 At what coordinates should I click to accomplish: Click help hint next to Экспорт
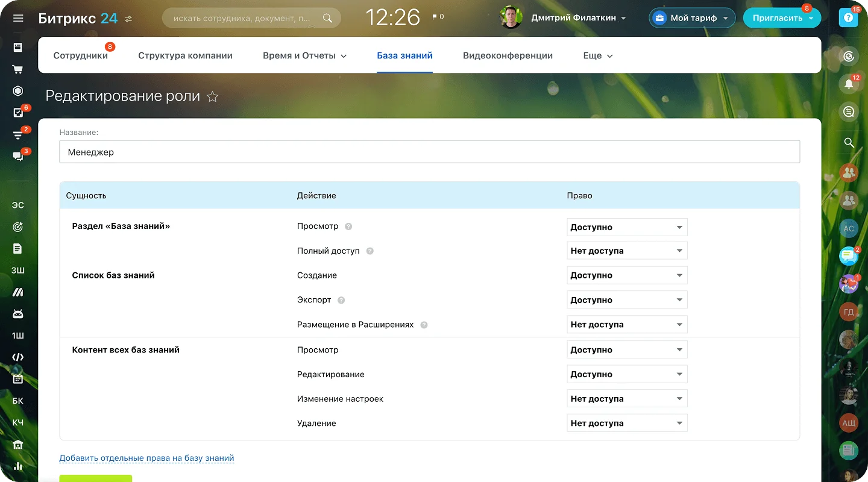(341, 300)
